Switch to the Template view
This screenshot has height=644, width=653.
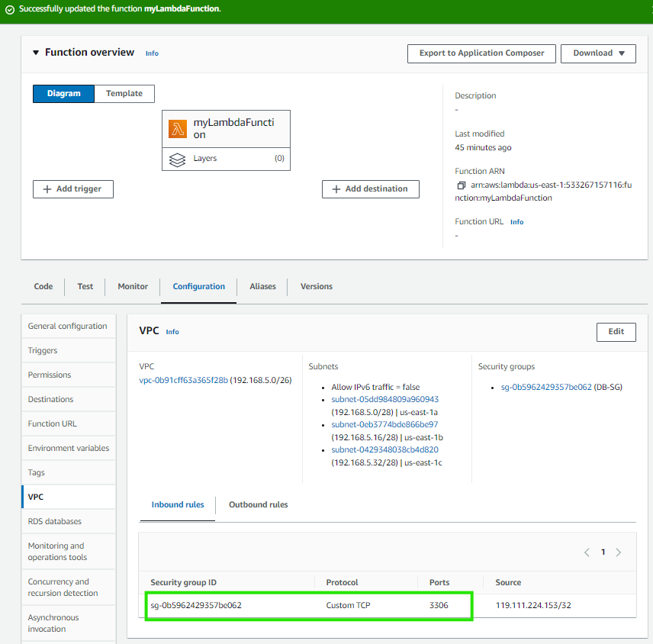point(124,93)
